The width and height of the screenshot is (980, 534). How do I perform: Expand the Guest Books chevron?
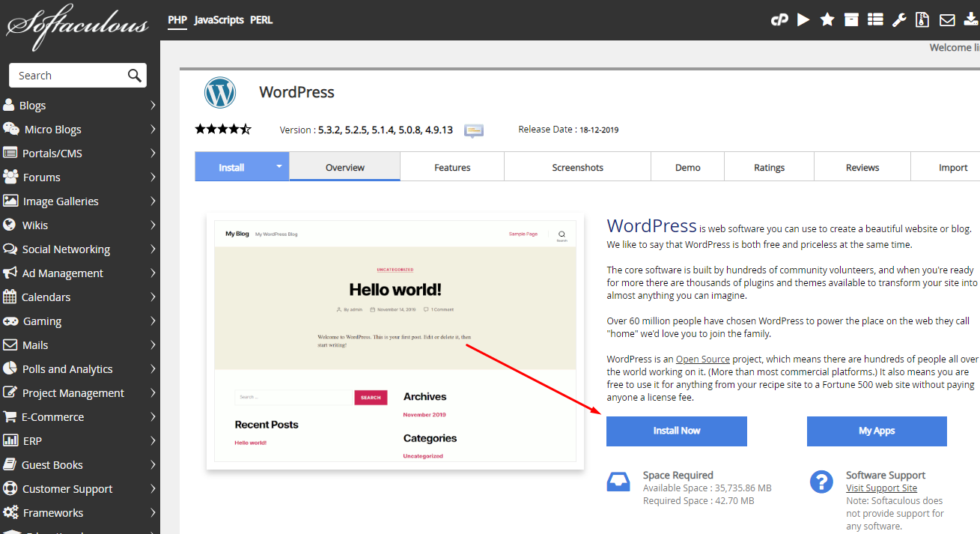pos(153,464)
